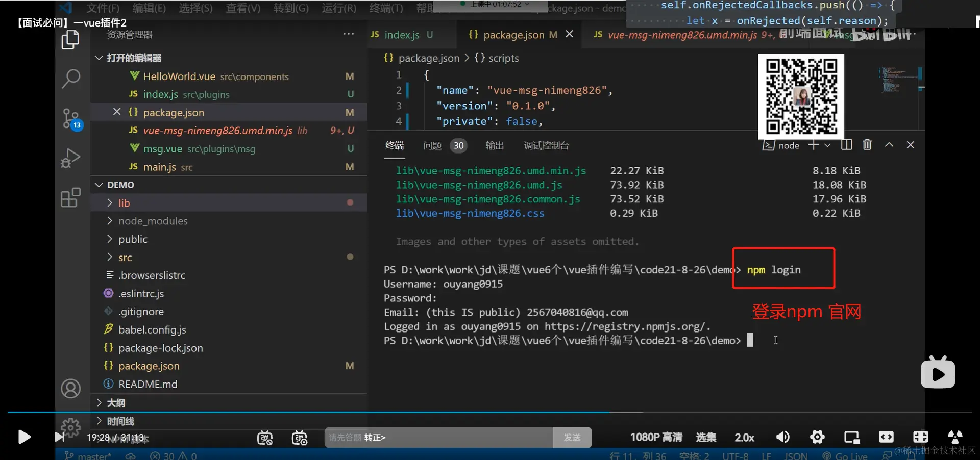The image size is (980, 460).
Task: Switch to the vue-msg-nimeng826.umd.min.js editor tab
Action: 683,35
